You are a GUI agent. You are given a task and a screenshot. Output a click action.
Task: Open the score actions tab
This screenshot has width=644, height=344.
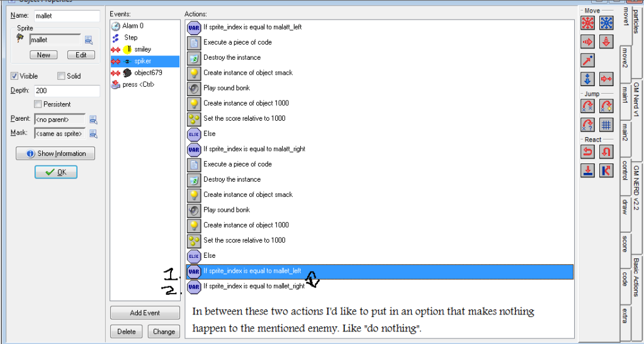click(624, 250)
